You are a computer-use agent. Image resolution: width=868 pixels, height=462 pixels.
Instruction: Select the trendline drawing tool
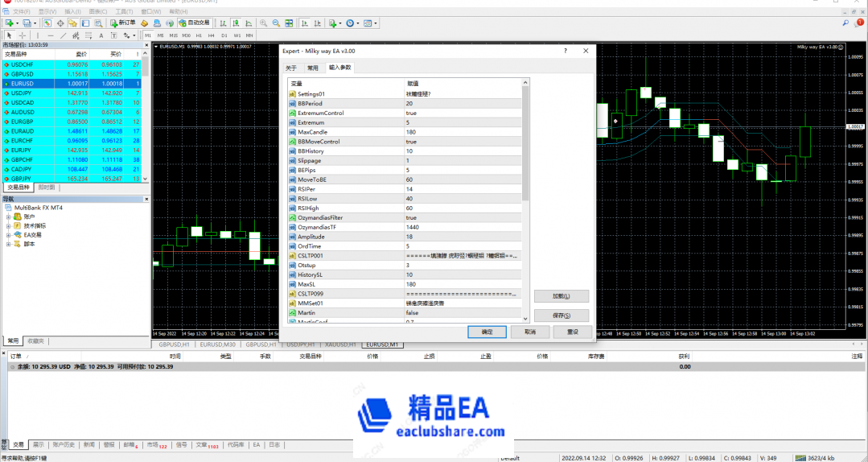point(63,35)
